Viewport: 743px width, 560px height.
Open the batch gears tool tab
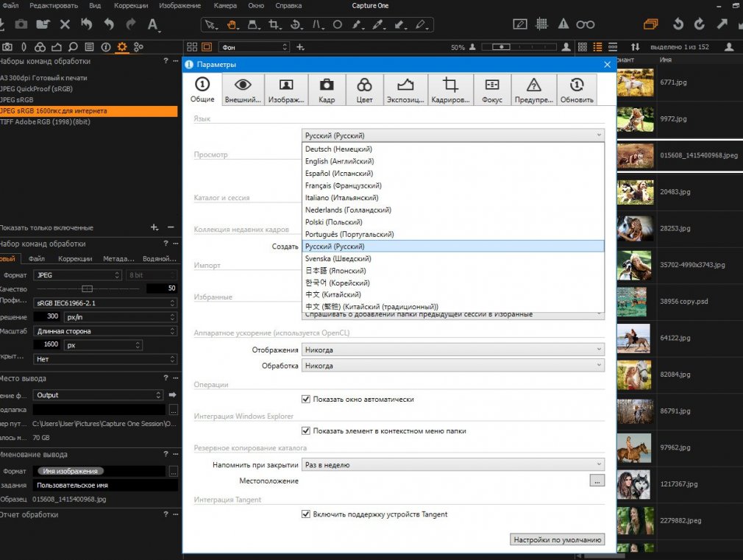[138, 47]
